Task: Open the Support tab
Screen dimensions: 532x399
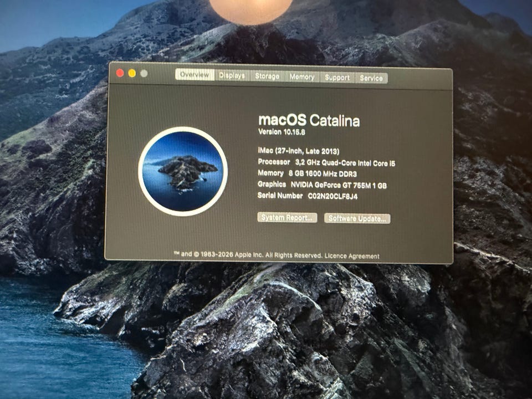Action: pyautogui.click(x=337, y=78)
